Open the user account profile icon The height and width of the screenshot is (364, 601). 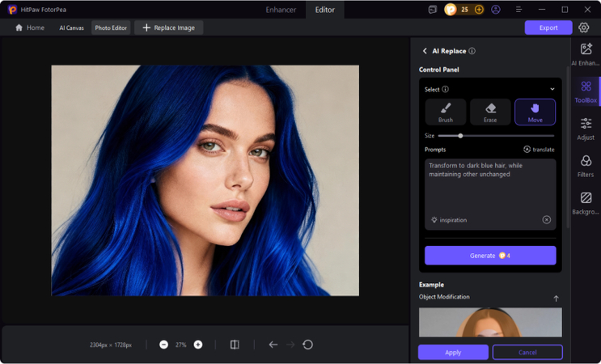(496, 10)
